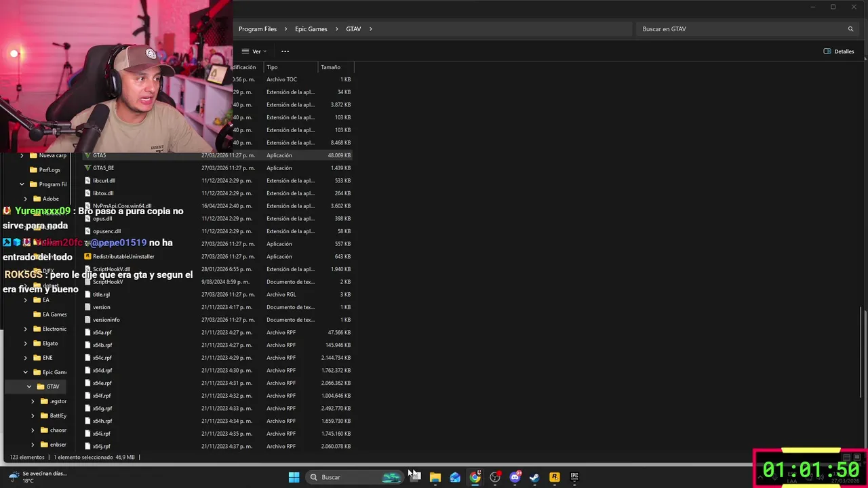This screenshot has width=868, height=488.
Task: Go to Epic Games in address bar
Action: (311, 29)
